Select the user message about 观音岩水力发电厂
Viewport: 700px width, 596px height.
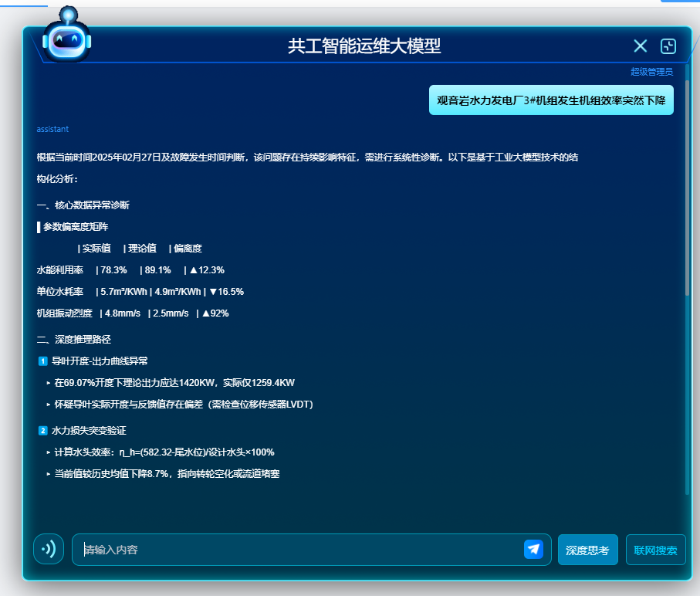pyautogui.click(x=551, y=100)
